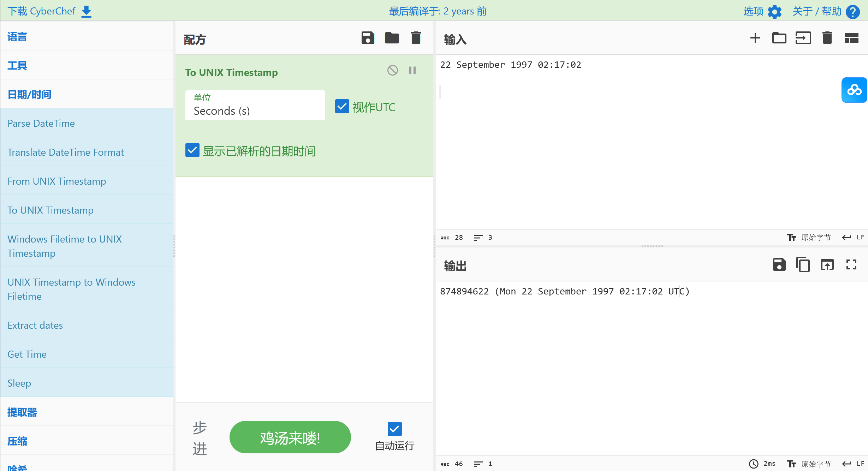Viewport: 868px width, 471px height.
Task: Open the 单位 Seconds (s) dropdown
Action: 255,105
